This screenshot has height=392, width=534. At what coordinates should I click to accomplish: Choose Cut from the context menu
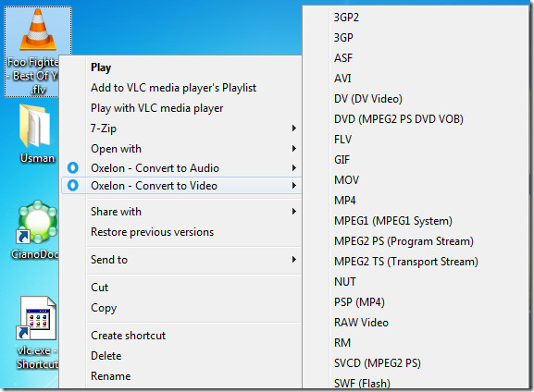click(x=99, y=288)
